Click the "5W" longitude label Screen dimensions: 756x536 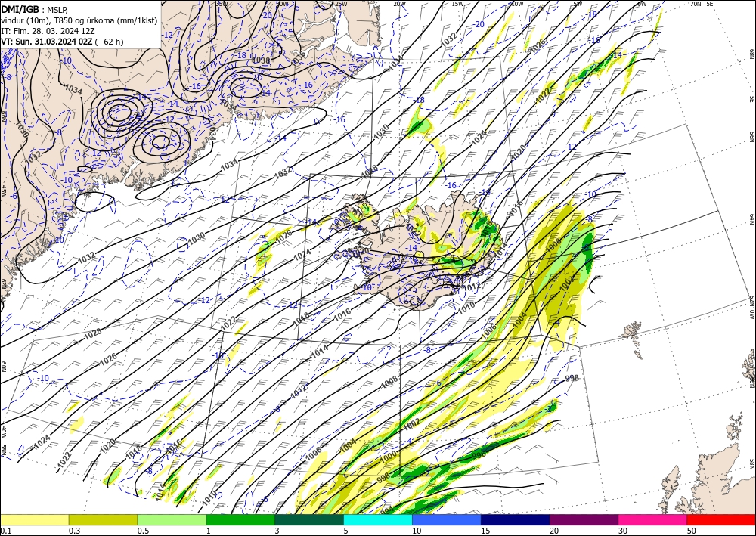pyautogui.click(x=578, y=4)
